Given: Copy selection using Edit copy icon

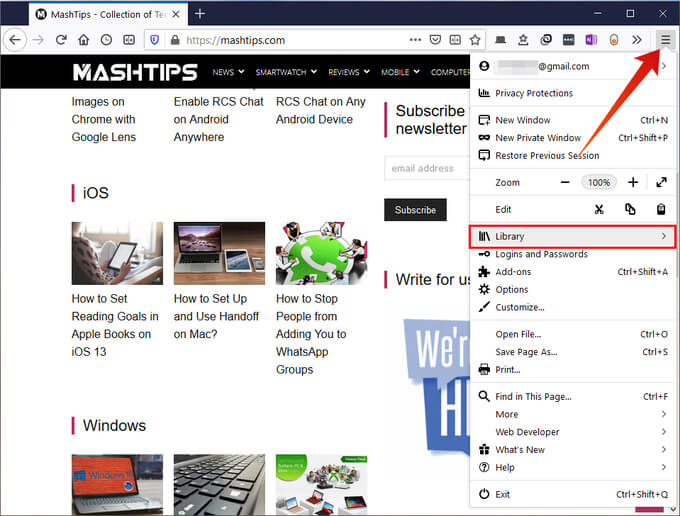Looking at the screenshot, I should tap(630, 209).
